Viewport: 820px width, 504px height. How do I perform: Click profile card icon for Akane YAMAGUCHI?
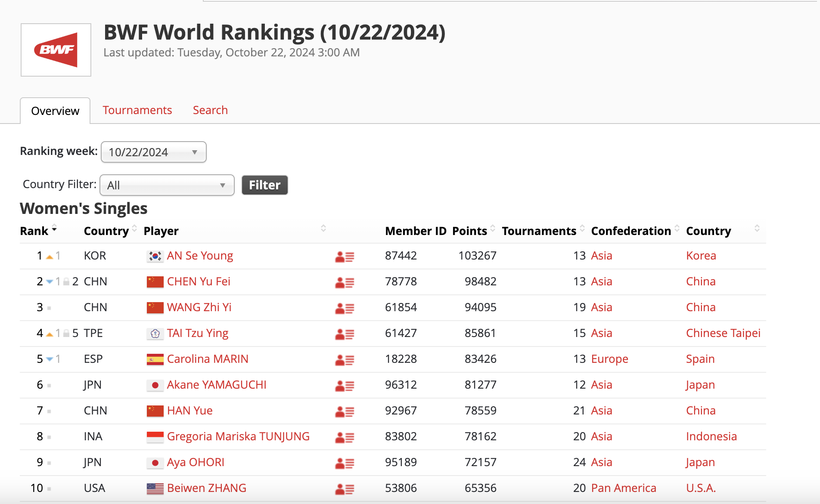coord(344,386)
